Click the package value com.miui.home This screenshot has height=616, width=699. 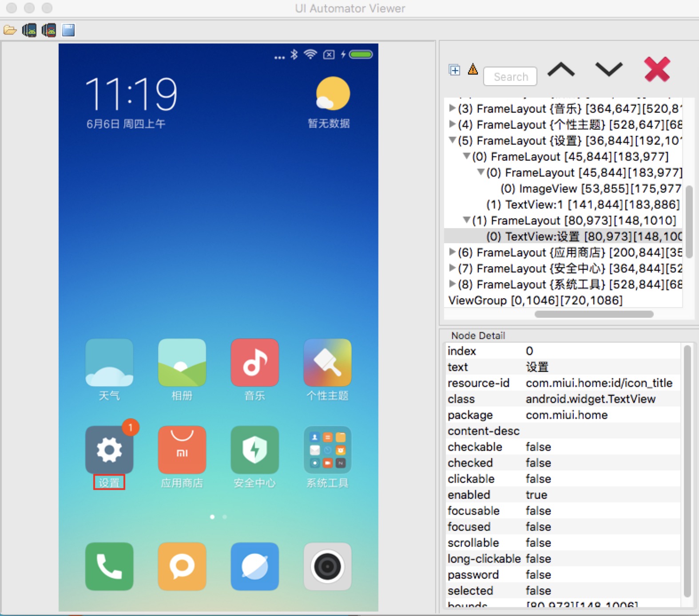[x=567, y=415]
